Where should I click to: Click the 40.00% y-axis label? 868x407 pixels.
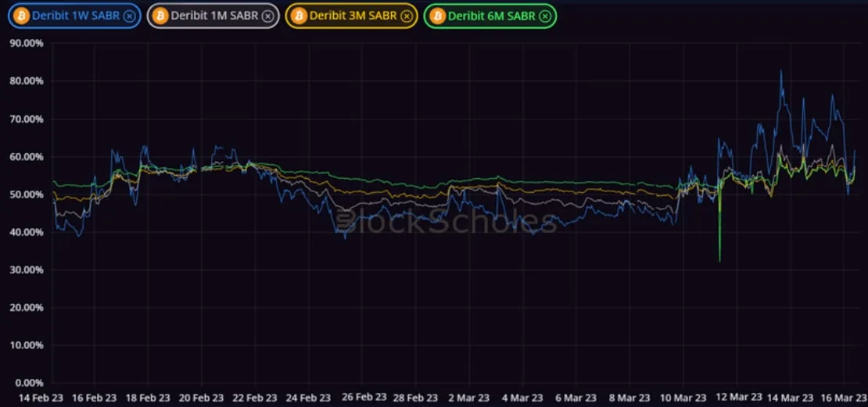click(x=27, y=232)
